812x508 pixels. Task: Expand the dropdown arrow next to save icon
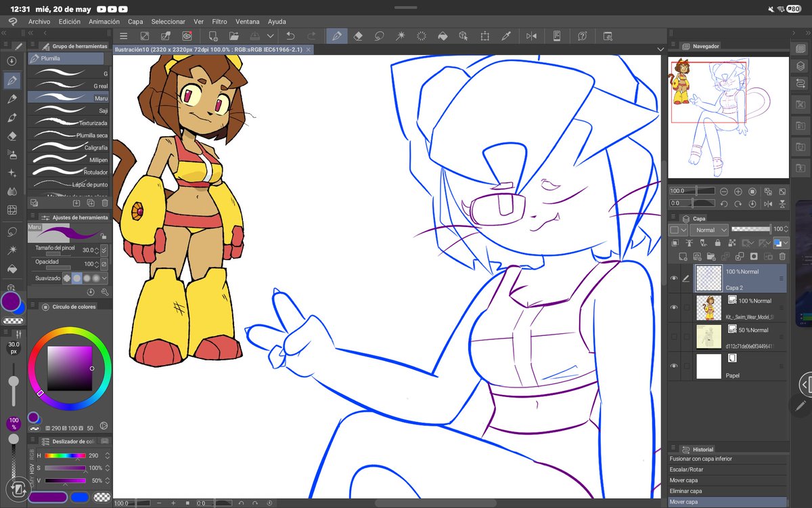tap(270, 36)
